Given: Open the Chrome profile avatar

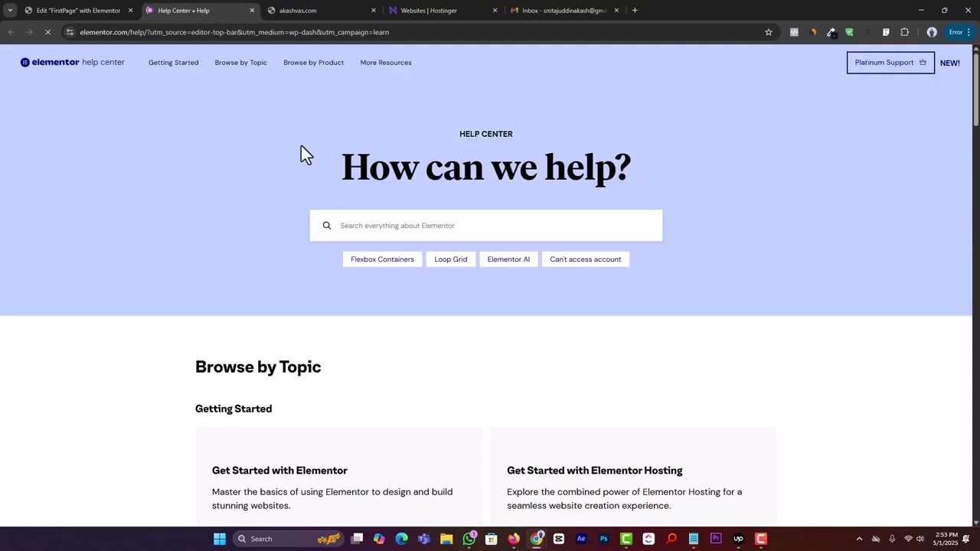Looking at the screenshot, I should tap(932, 32).
